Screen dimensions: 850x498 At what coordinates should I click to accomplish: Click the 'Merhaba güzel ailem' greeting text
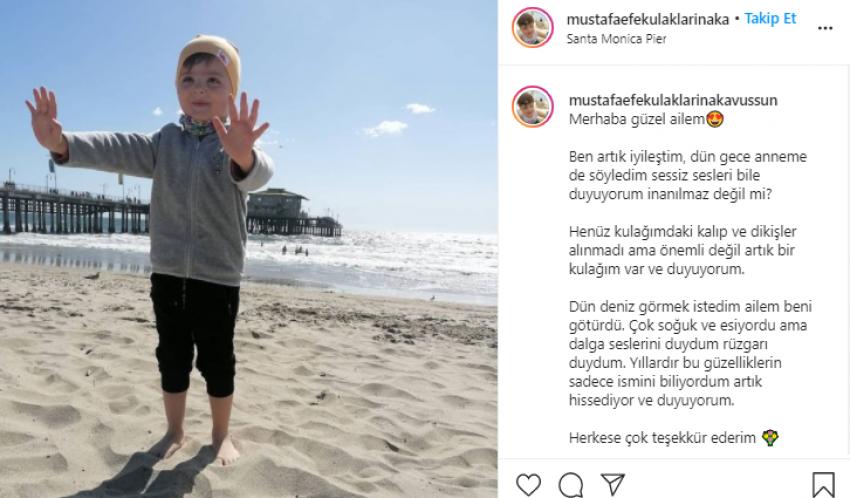point(636,119)
